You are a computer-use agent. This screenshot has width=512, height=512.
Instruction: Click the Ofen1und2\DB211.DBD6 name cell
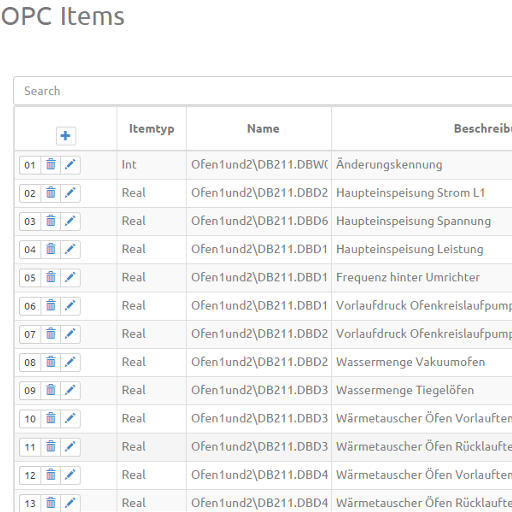[x=259, y=221]
